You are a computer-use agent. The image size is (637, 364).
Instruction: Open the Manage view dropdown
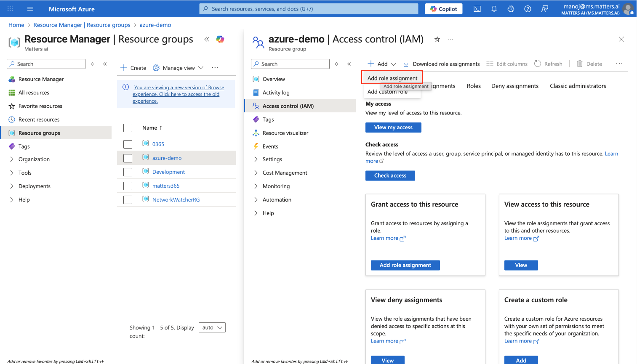click(x=178, y=68)
